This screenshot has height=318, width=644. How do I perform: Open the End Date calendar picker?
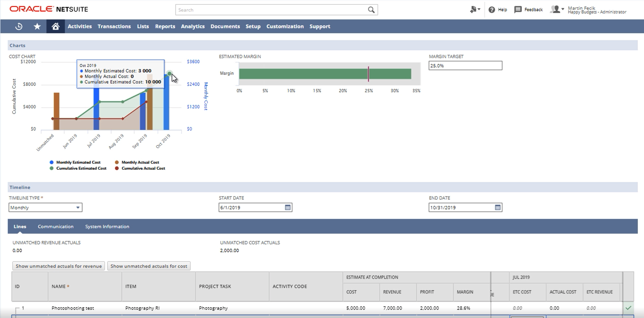pyautogui.click(x=498, y=207)
